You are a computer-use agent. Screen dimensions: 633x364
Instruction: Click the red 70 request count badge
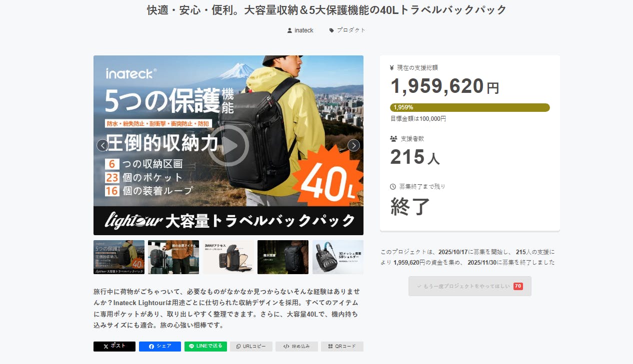click(x=518, y=286)
